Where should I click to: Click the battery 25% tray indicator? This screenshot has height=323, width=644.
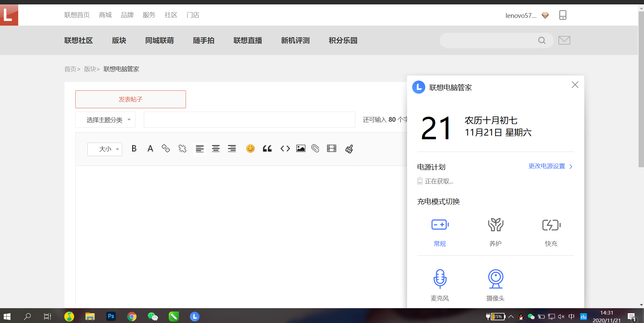(495, 316)
